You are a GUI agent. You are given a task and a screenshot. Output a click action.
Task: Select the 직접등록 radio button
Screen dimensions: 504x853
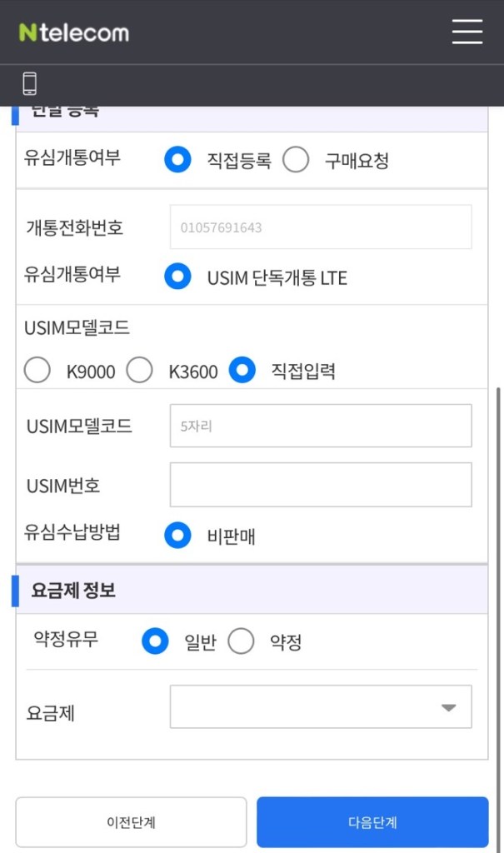pos(178,160)
